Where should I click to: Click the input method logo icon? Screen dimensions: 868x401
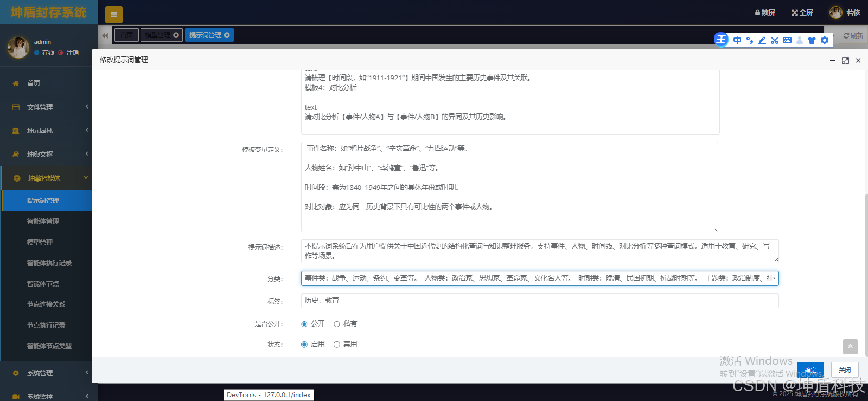point(721,40)
